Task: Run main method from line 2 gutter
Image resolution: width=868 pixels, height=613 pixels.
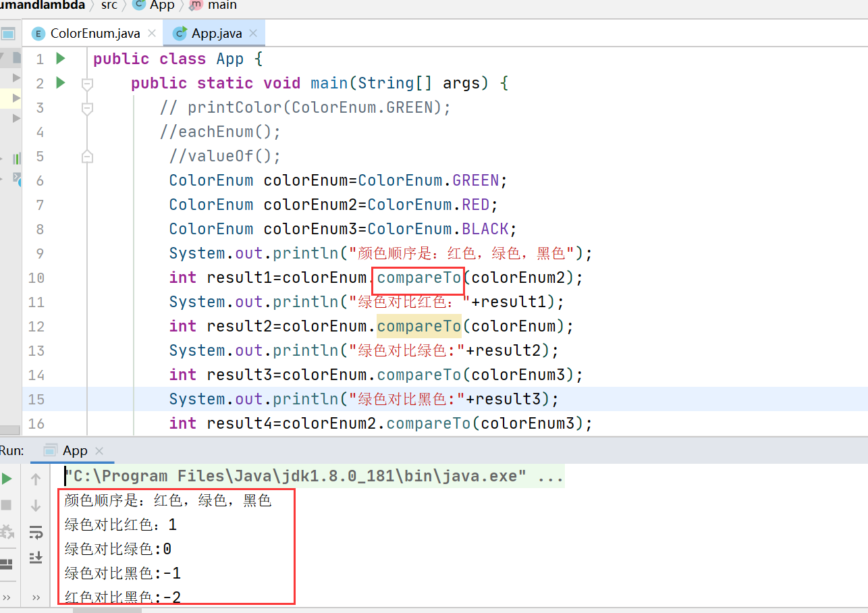Action: 61,83
